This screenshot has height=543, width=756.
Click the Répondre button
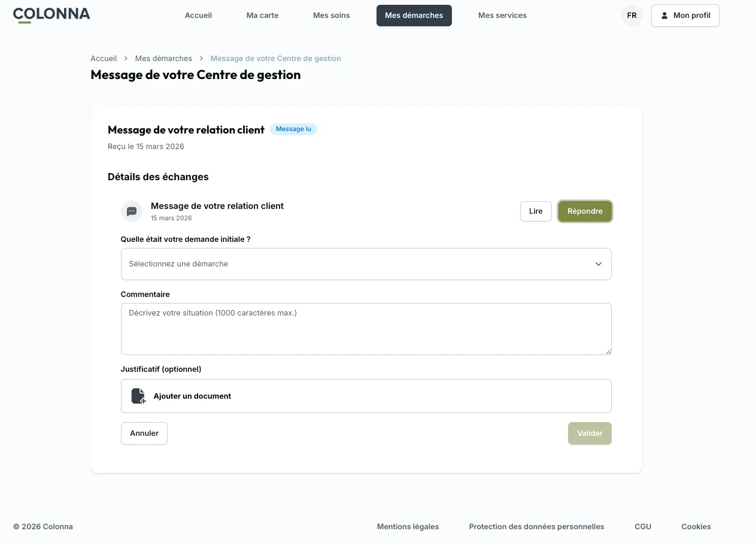(x=585, y=211)
